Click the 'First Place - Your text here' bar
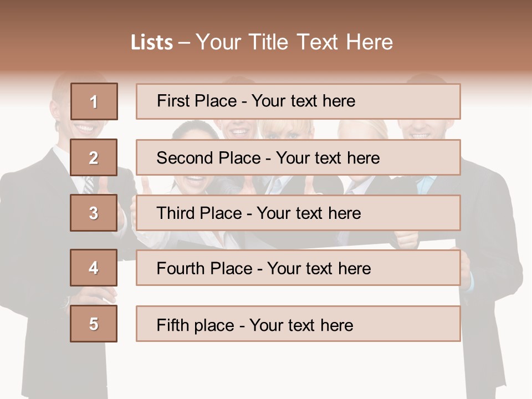Screen dimensions: 532x399 click(x=298, y=101)
